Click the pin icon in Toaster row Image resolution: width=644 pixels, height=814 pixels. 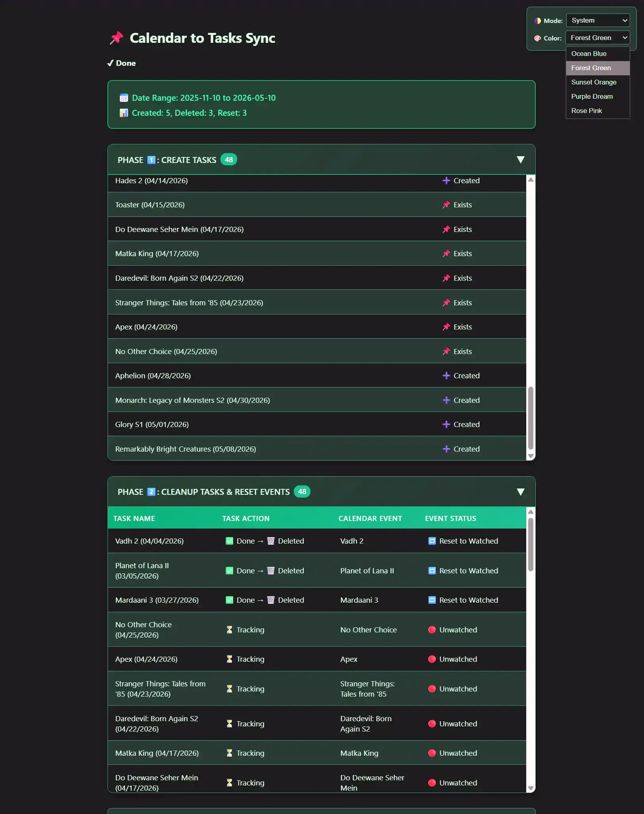(446, 205)
